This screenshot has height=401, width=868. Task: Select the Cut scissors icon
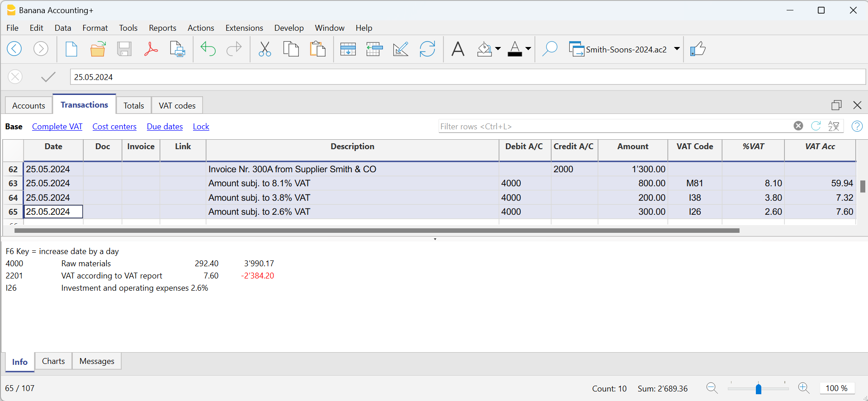point(264,49)
